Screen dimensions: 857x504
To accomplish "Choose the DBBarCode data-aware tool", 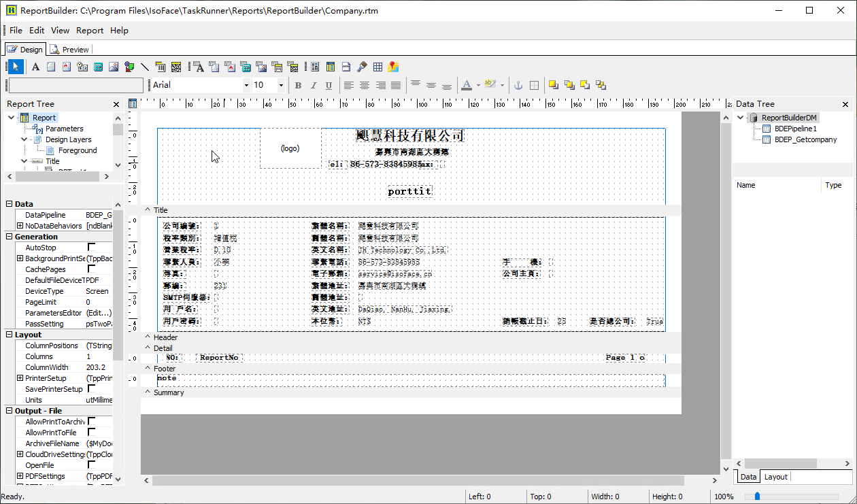I will (277, 67).
